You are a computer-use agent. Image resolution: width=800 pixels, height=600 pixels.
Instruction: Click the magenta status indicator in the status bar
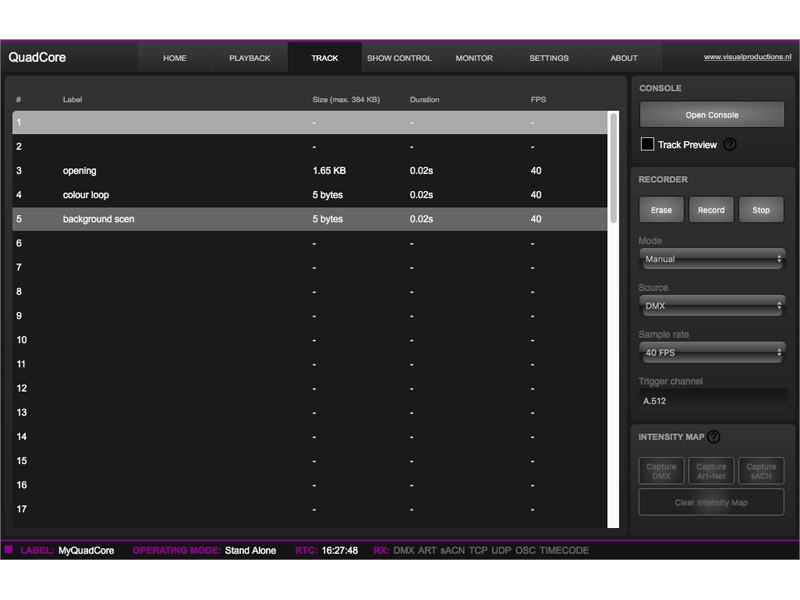10,550
